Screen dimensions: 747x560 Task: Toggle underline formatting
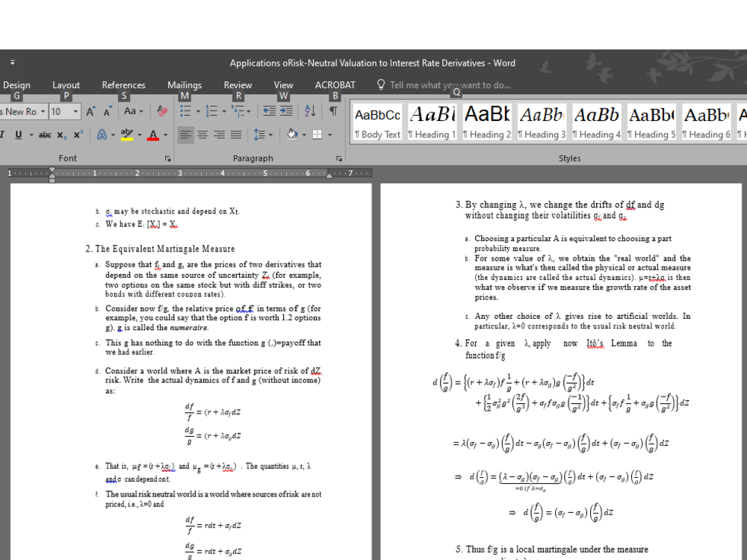[19, 134]
